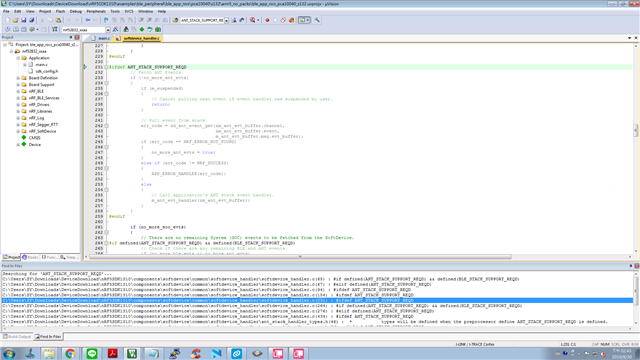The height and width of the screenshot is (360, 640).
Task: Close the Project panel with the red X
Action: click(x=77, y=37)
